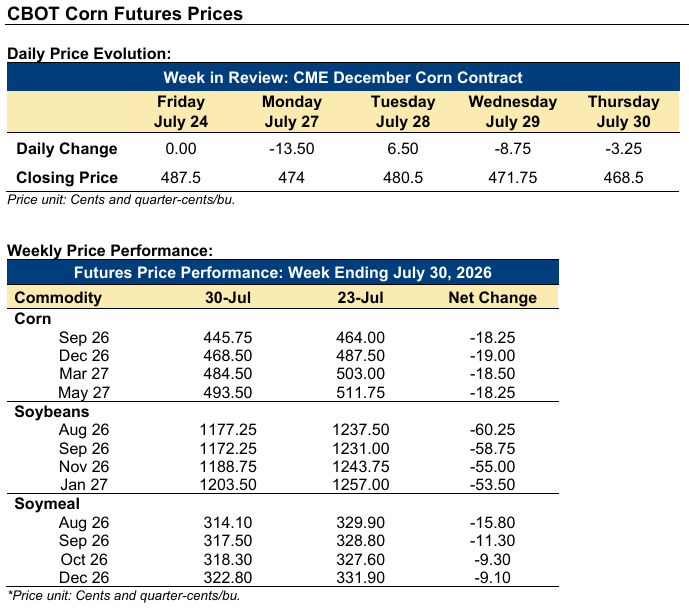Click the CBOT Corn Futures Prices title
Screen dimensions: 689x612
tap(125, 14)
